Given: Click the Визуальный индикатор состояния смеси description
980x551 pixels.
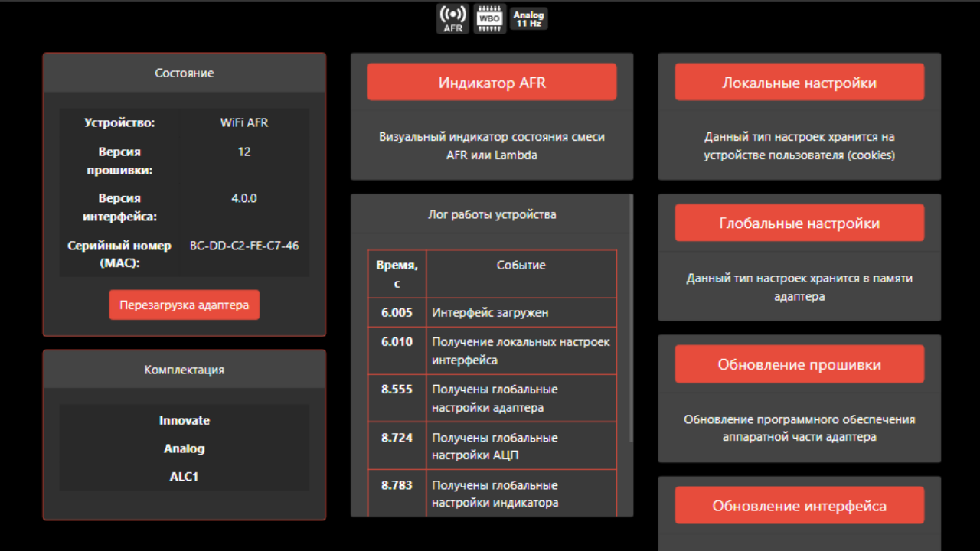Looking at the screenshot, I should click(x=492, y=145).
